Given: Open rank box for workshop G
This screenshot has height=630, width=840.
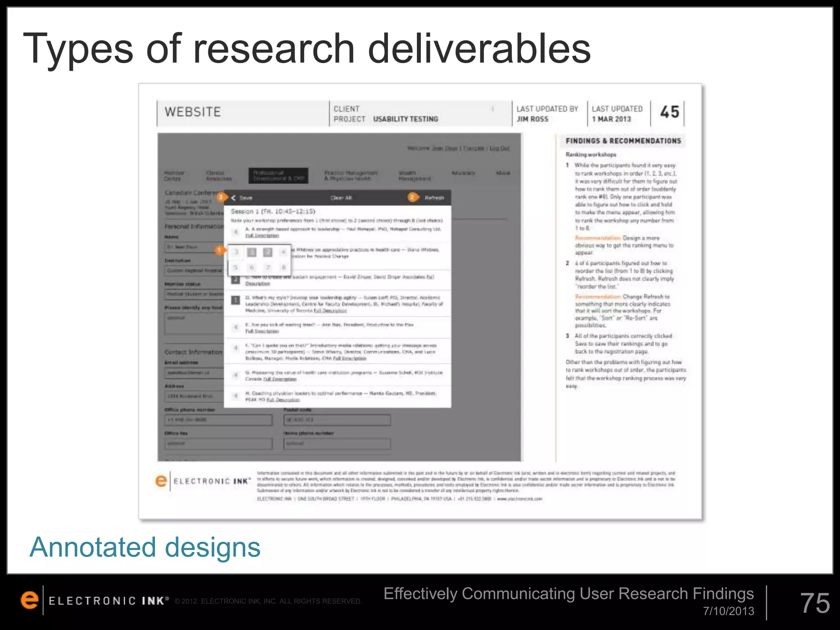Looking at the screenshot, I should pyautogui.click(x=235, y=375).
